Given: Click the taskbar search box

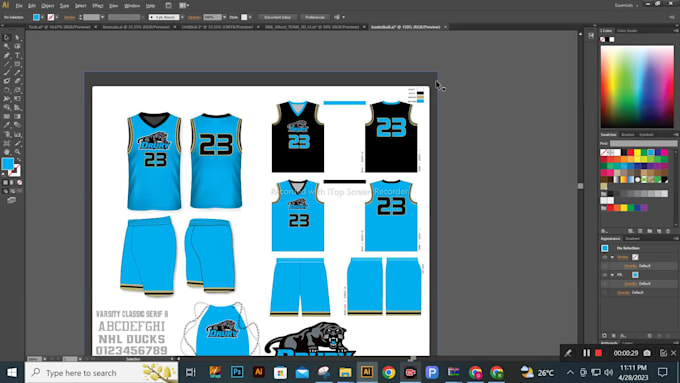Looking at the screenshot, I should point(101,372).
